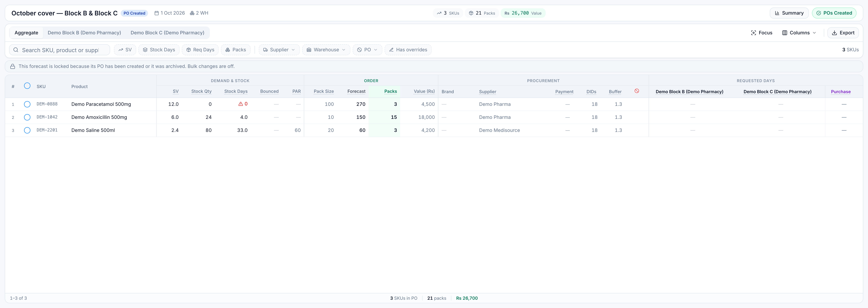The height and width of the screenshot is (308, 868).
Task: Click the red warning icon in Paracetamol Stock Days
Action: (x=241, y=104)
